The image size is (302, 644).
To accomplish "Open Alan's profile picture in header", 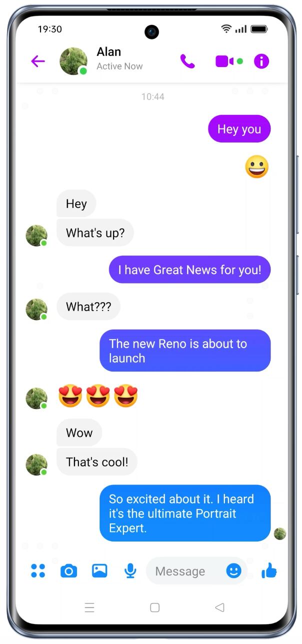I will (x=73, y=61).
